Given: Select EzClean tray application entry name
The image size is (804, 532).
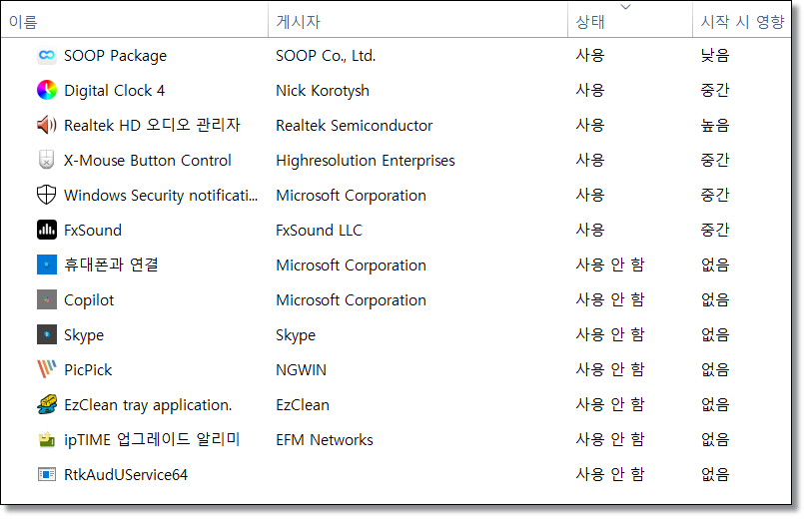Looking at the screenshot, I should pos(148,404).
